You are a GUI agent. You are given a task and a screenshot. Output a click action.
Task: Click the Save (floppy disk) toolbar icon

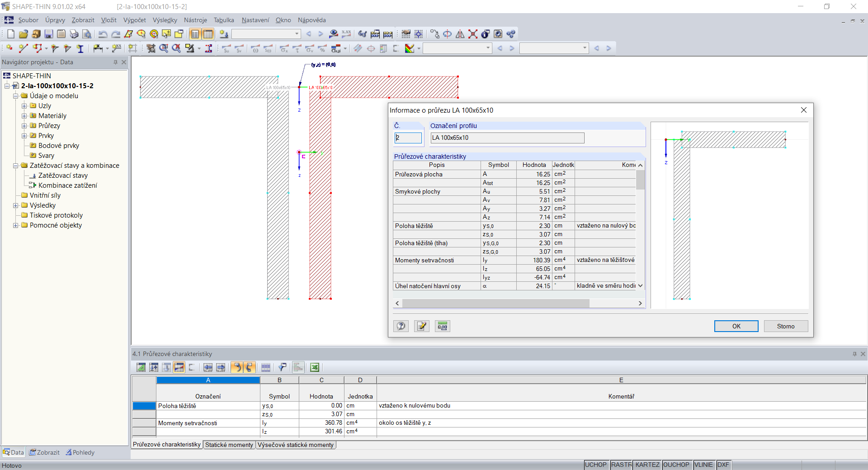tap(49, 34)
